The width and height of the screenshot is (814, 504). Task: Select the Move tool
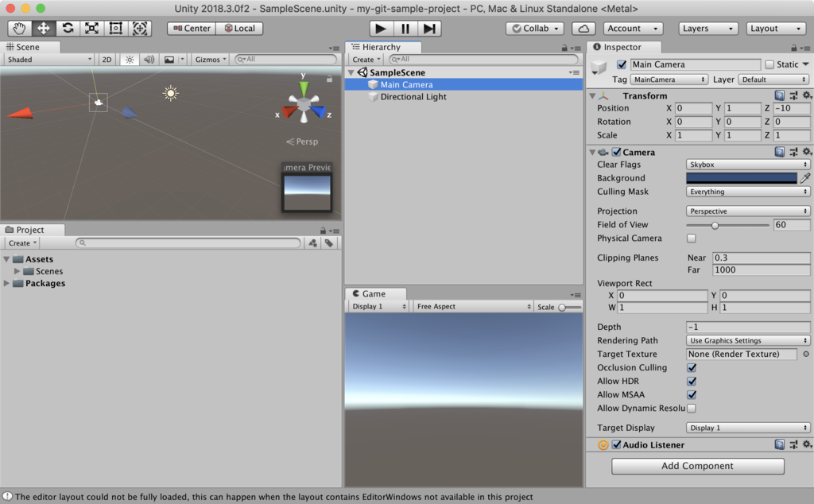coord(44,28)
